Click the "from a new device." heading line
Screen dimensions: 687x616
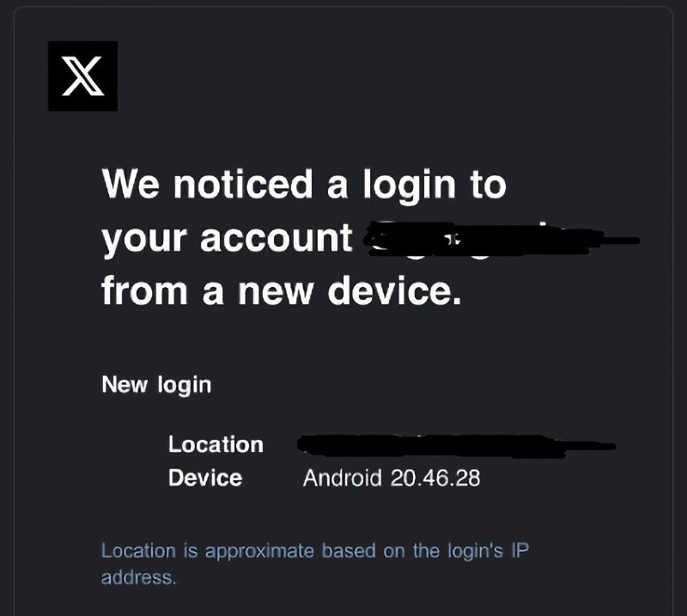coord(282,290)
